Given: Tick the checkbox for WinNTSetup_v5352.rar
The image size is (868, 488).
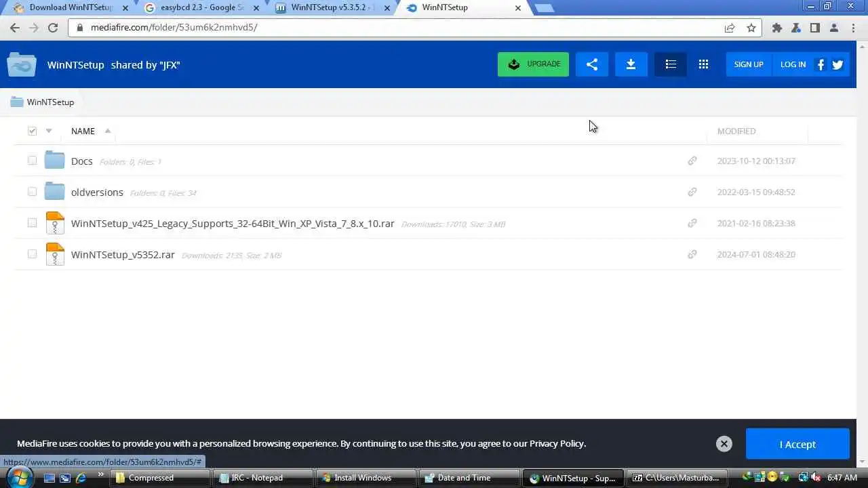Looking at the screenshot, I should (32, 254).
